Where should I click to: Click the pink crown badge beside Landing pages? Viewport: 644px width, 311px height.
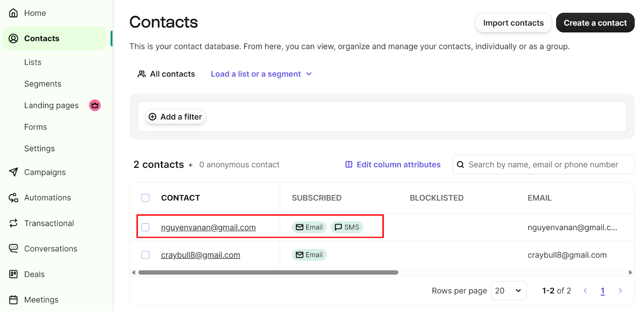point(95,105)
